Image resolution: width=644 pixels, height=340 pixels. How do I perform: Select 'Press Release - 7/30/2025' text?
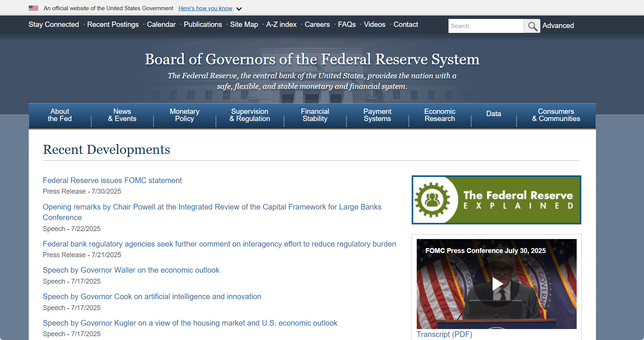(x=82, y=191)
